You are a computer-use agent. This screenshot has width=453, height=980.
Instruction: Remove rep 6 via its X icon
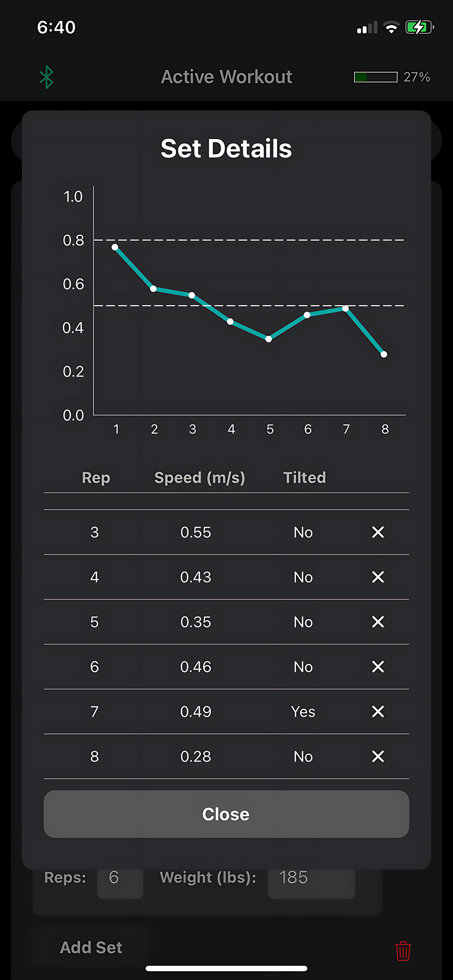[x=377, y=666]
